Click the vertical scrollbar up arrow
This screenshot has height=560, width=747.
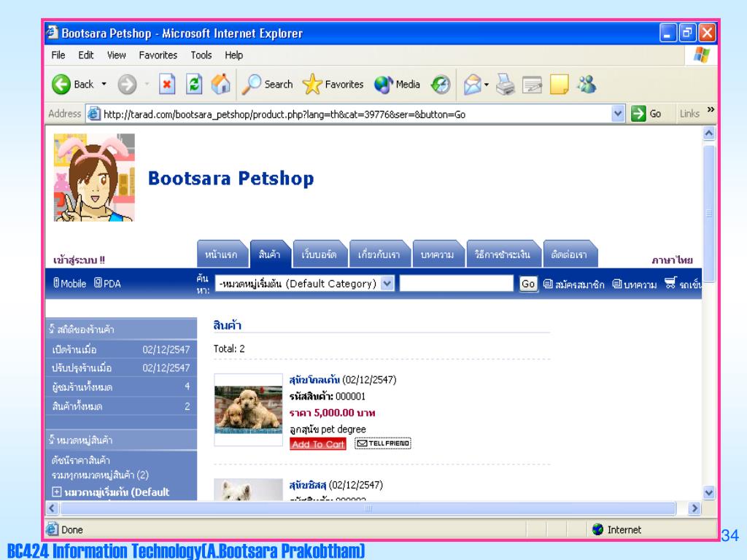[x=709, y=133]
